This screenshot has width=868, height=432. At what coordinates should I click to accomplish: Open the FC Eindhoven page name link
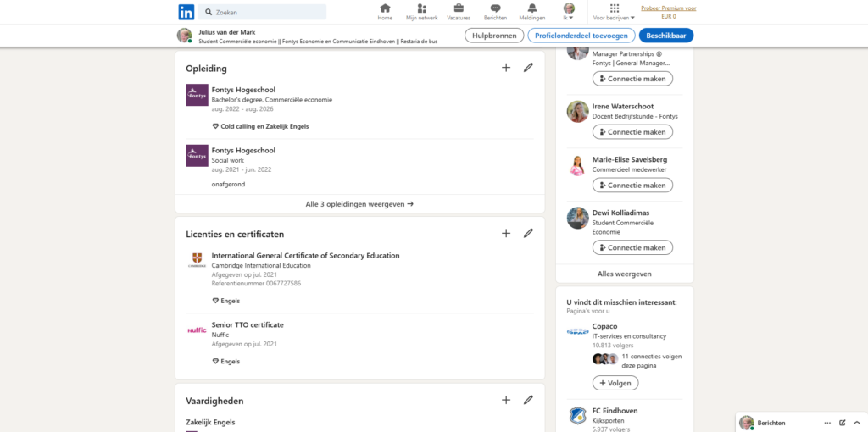[615, 411]
